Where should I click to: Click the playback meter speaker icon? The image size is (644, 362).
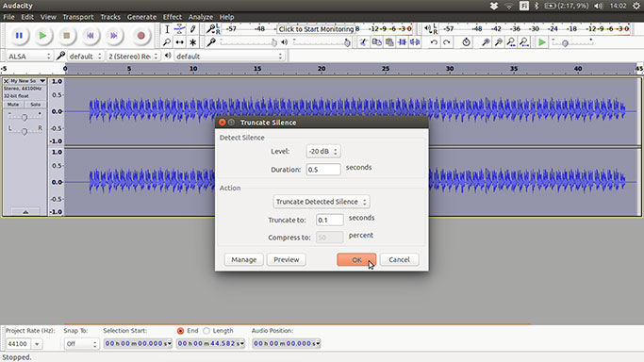tap(427, 28)
